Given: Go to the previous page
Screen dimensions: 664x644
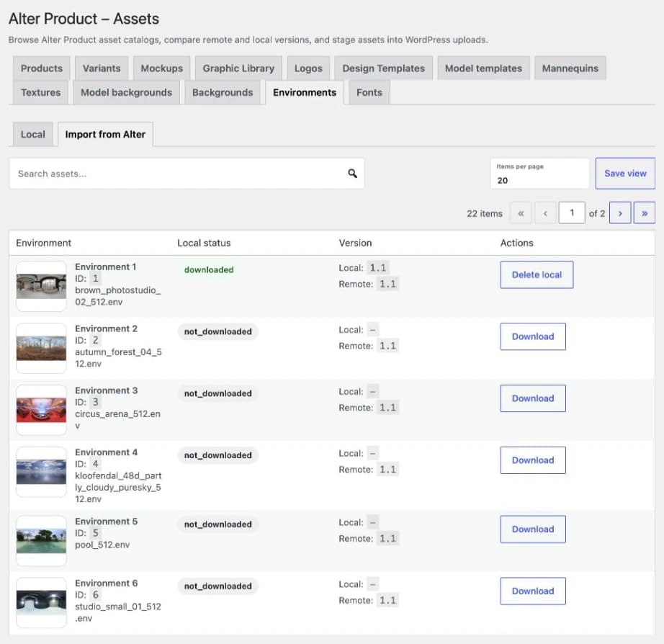Looking at the screenshot, I should point(545,213).
